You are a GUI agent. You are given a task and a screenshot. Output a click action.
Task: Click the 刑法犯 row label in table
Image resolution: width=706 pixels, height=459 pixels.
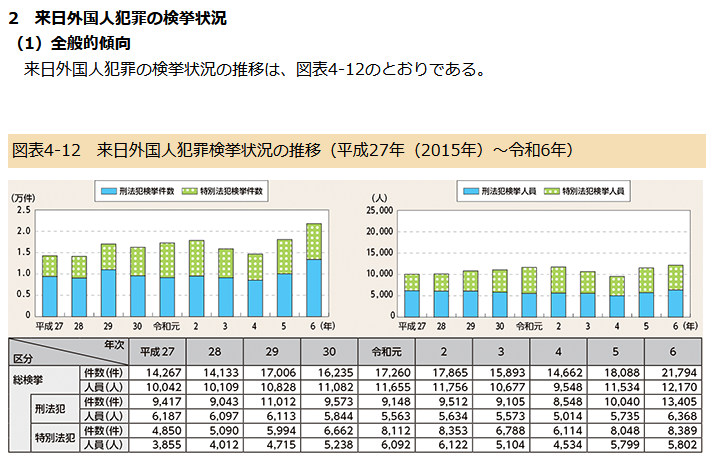[50, 409]
